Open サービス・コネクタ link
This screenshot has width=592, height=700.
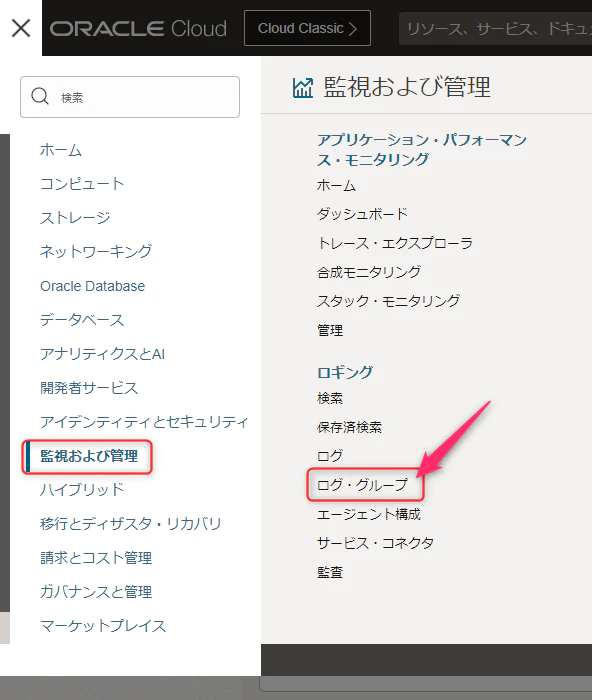375,543
